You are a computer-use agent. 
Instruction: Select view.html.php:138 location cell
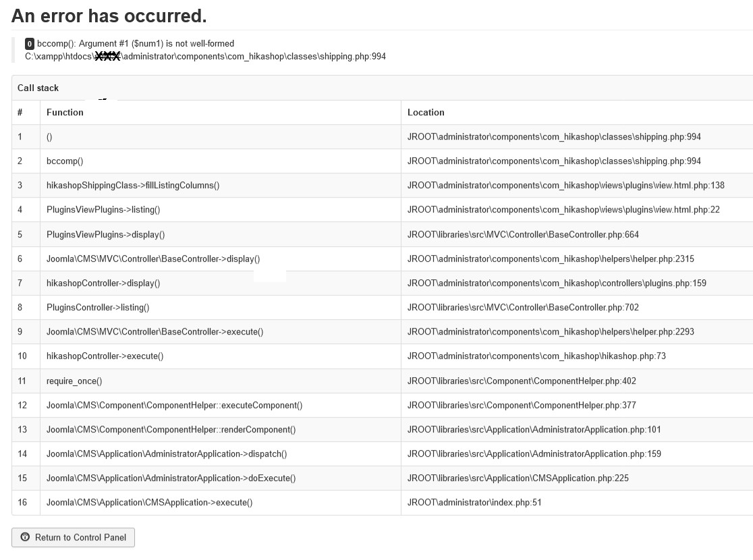tap(577, 186)
